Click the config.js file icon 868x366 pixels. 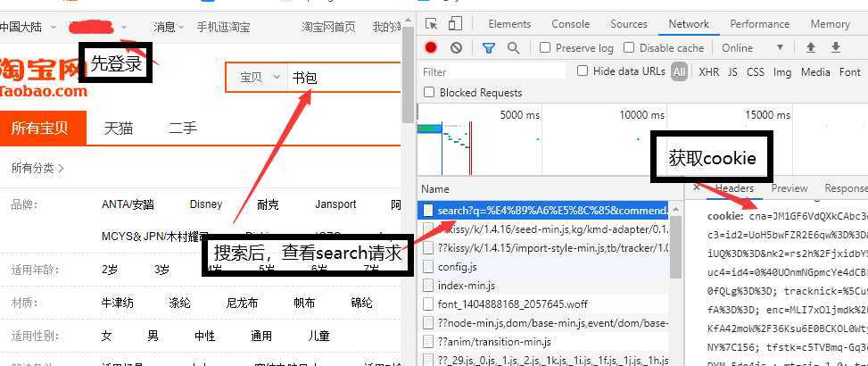(x=428, y=267)
